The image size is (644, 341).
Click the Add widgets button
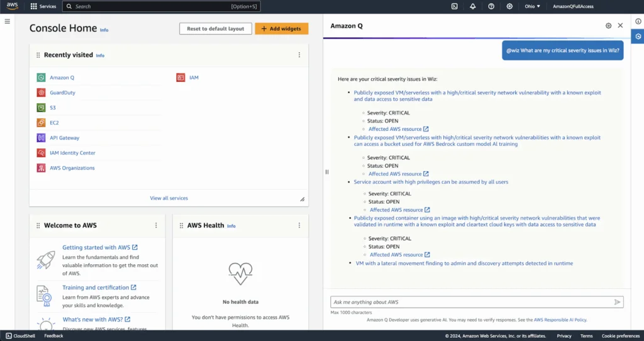281,28
